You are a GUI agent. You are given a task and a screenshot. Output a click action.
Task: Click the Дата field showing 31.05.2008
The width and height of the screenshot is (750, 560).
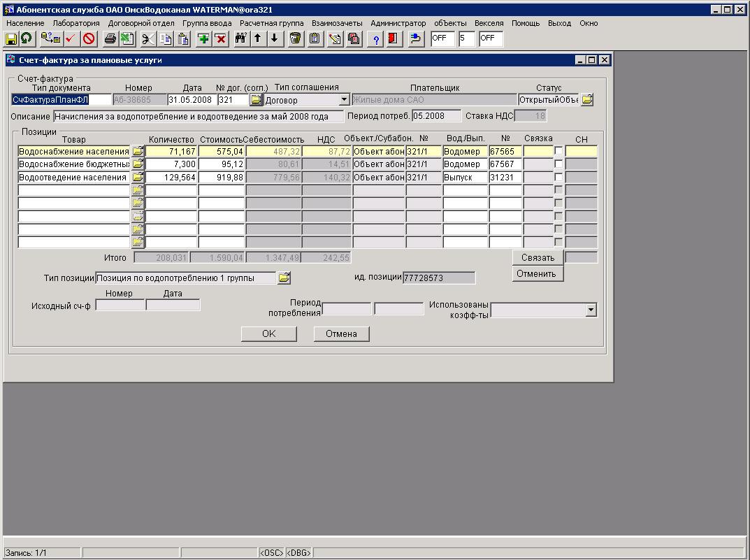coord(192,100)
